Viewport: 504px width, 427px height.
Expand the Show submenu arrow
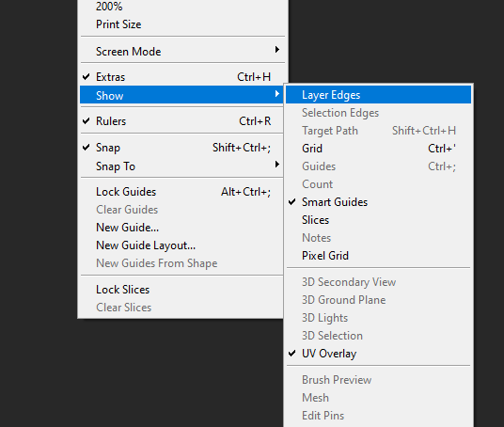[277, 94]
